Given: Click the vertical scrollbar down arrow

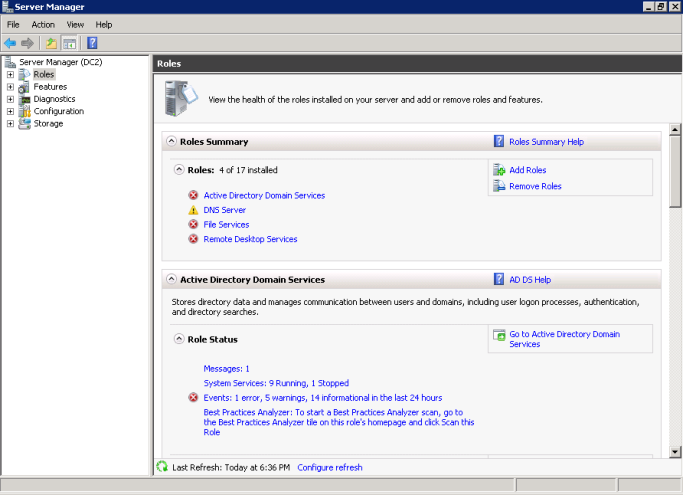Looking at the screenshot, I should (x=675, y=451).
